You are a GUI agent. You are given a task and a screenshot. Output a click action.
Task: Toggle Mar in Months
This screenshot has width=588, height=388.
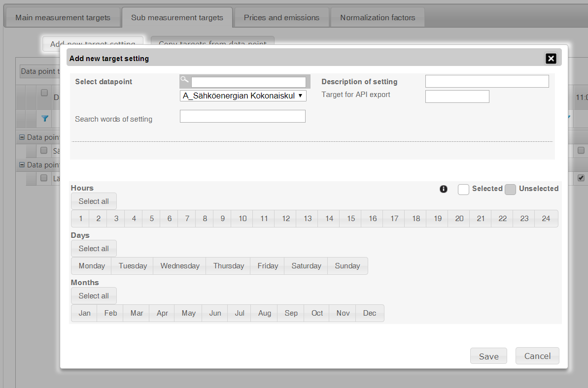pos(137,313)
